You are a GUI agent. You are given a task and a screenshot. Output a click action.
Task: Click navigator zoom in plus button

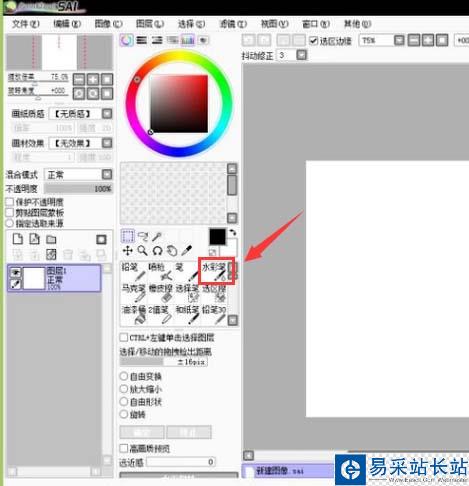pyautogui.click(x=93, y=80)
